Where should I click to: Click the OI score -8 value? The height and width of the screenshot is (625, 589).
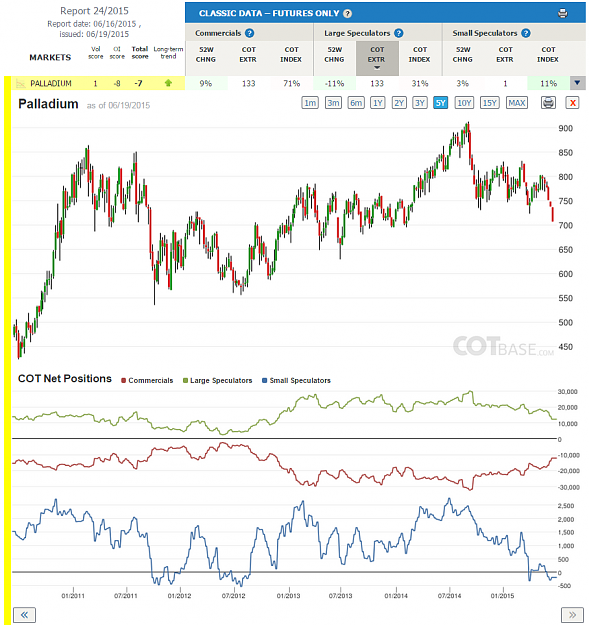pyautogui.click(x=117, y=83)
